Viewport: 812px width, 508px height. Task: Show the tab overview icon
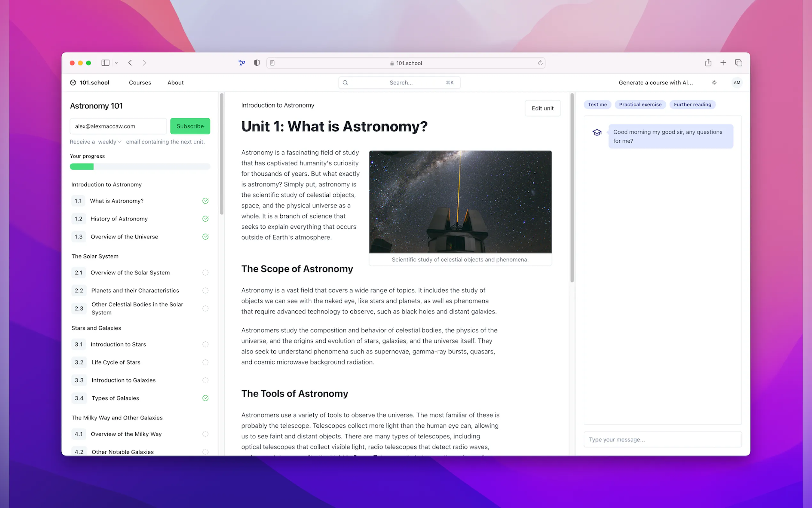(x=738, y=63)
